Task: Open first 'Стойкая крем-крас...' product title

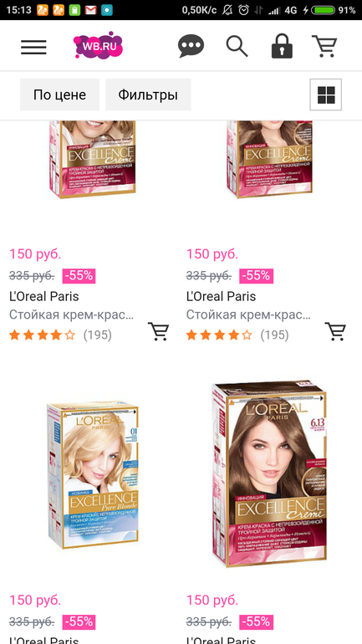Action: click(x=71, y=315)
